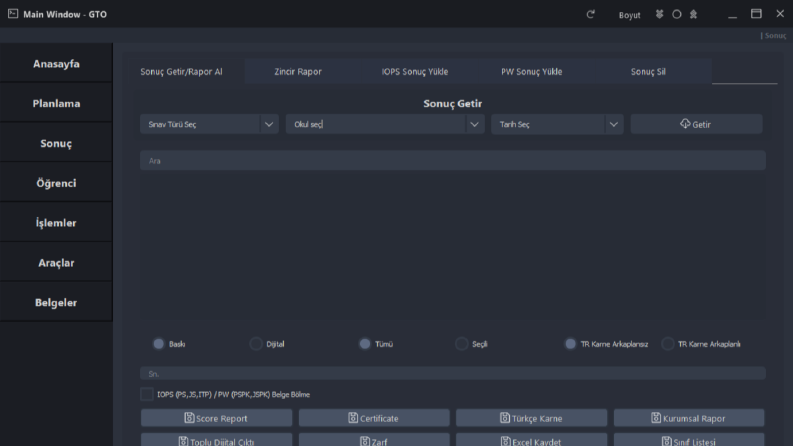The height and width of the screenshot is (446, 793).
Task: Expand the Okul seç dropdown arrow
Action: (x=474, y=124)
